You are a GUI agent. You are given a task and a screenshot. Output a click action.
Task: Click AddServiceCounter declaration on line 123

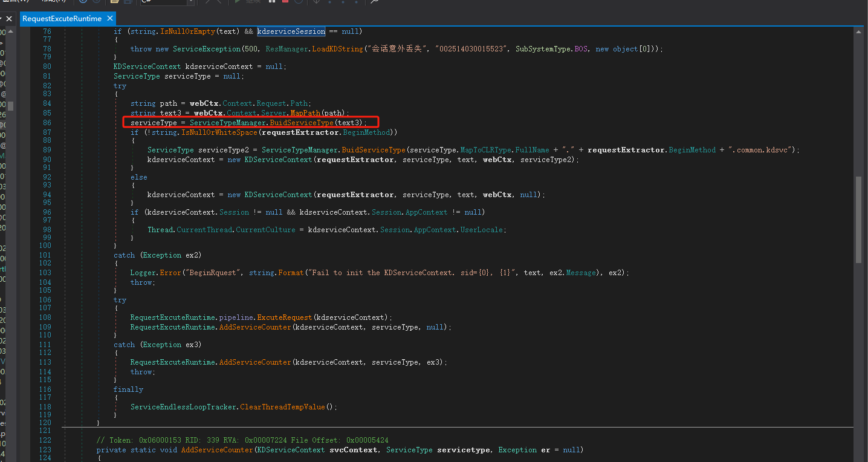(217, 450)
